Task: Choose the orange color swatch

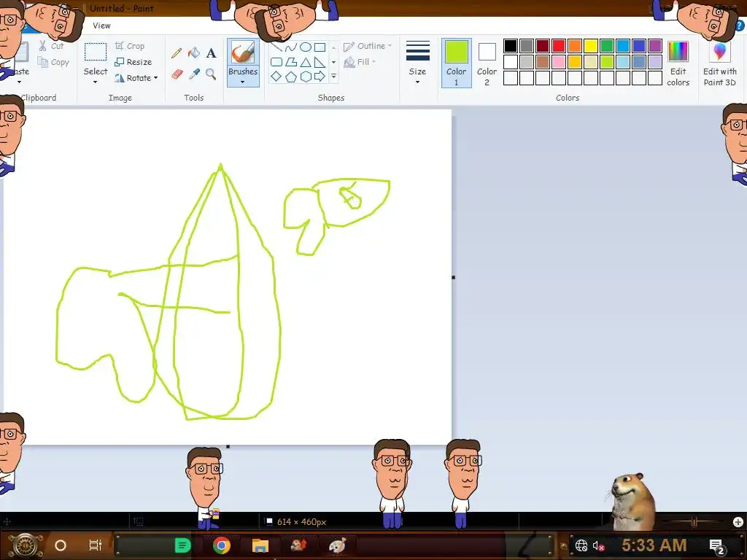Action: coord(575,46)
